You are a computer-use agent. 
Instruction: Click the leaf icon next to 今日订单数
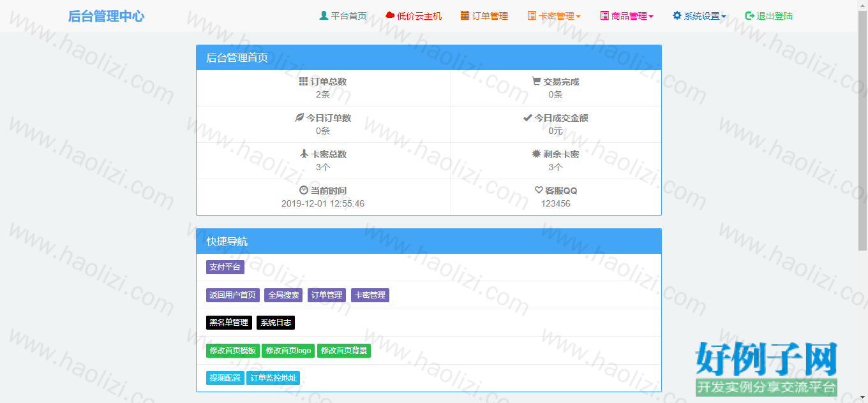coord(299,117)
